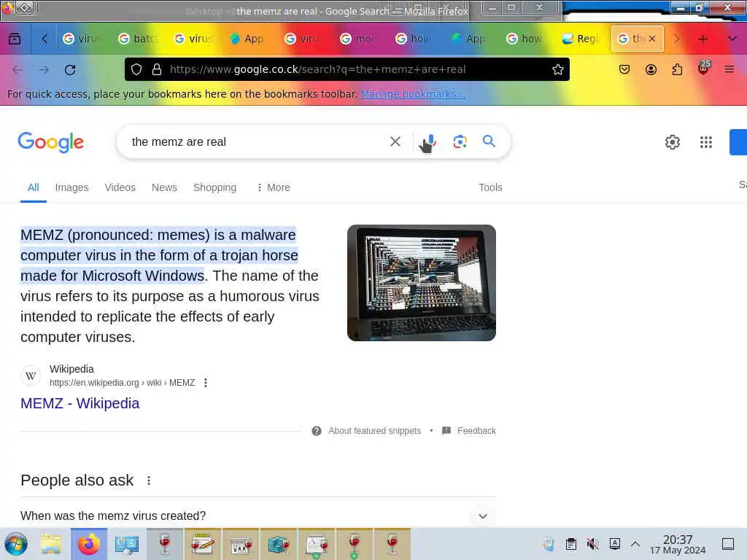Submit search with magnifying glass
The image size is (747, 560).
(x=489, y=141)
